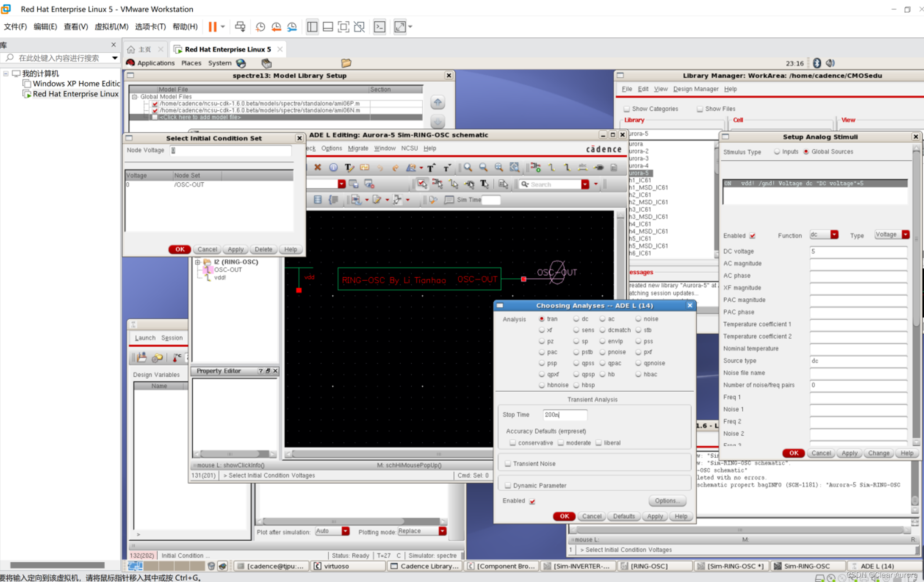
Task: Click the VMware full screen icon
Action: tap(344, 27)
